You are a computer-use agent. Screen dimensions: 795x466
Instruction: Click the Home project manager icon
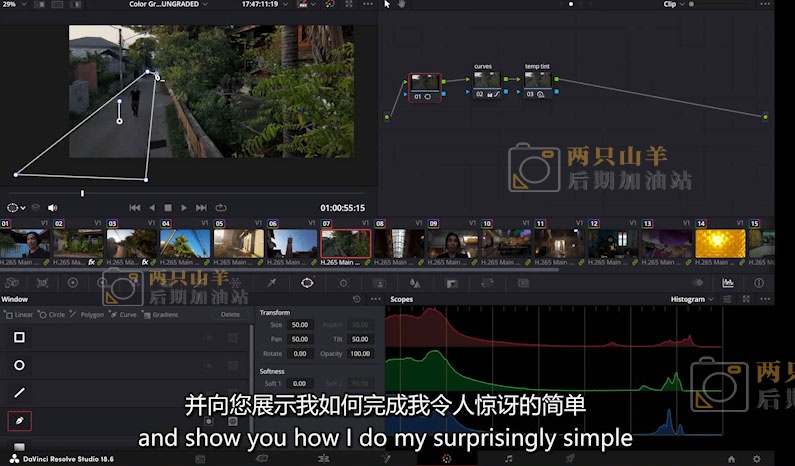[731, 458]
